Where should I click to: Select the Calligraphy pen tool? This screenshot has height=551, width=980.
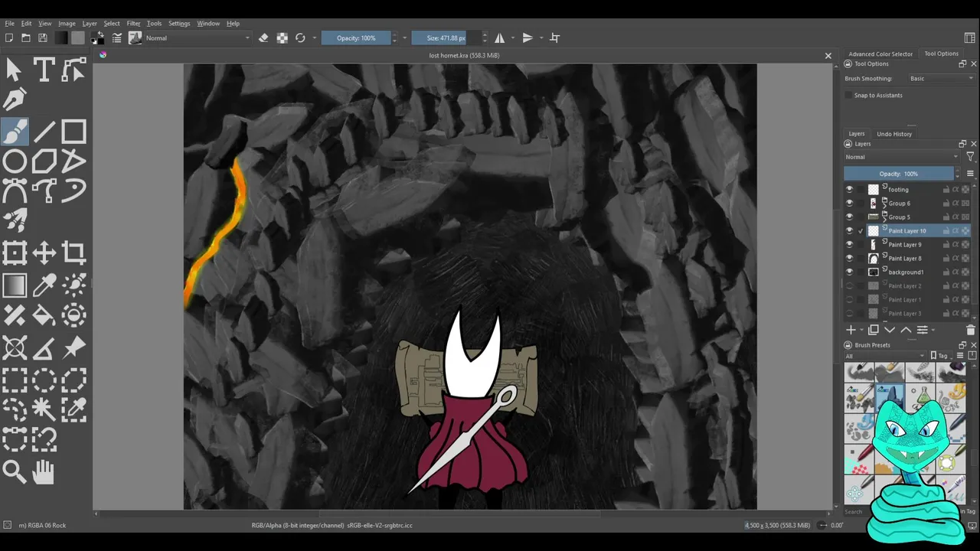(14, 100)
